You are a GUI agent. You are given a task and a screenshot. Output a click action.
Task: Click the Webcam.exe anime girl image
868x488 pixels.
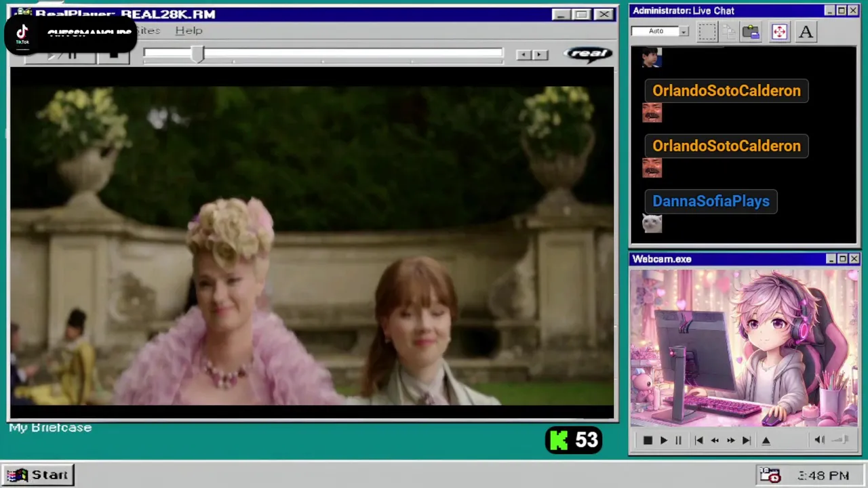(x=744, y=348)
